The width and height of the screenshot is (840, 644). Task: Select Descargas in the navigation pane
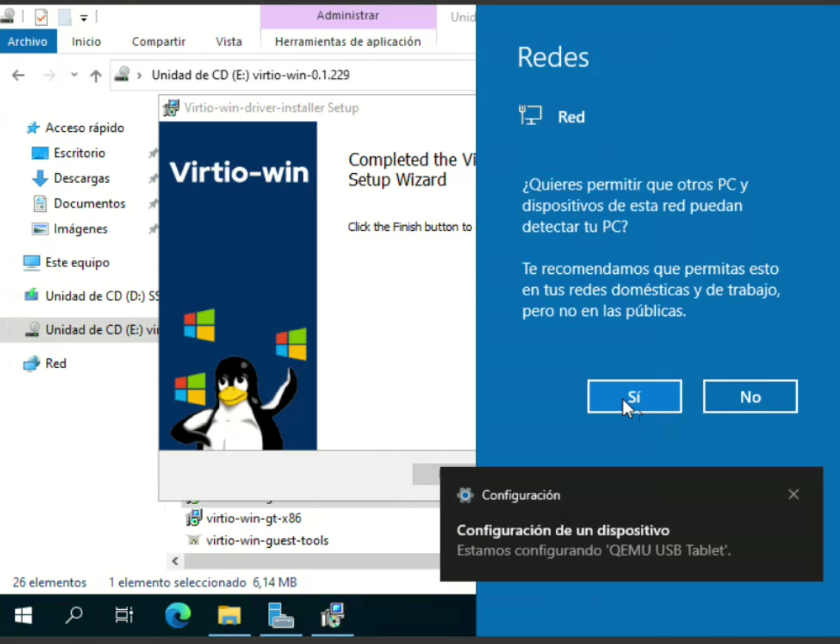coord(81,178)
